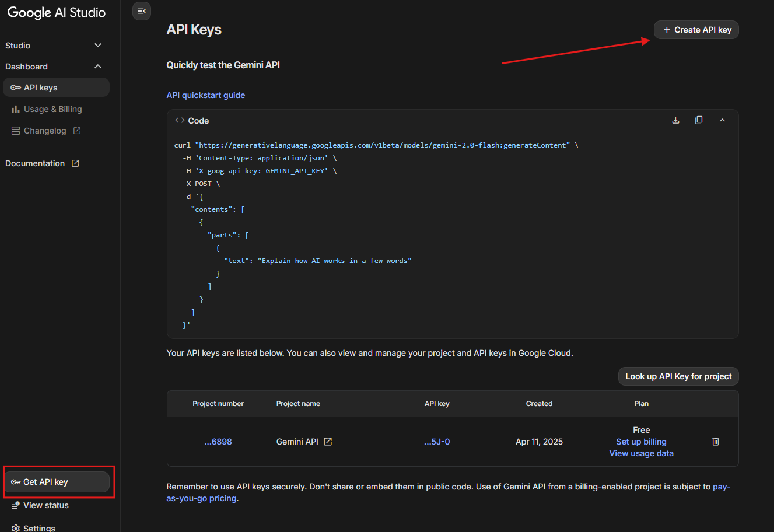Collapse the Code panel chevron
Screen dimensions: 774x532
tap(722, 120)
